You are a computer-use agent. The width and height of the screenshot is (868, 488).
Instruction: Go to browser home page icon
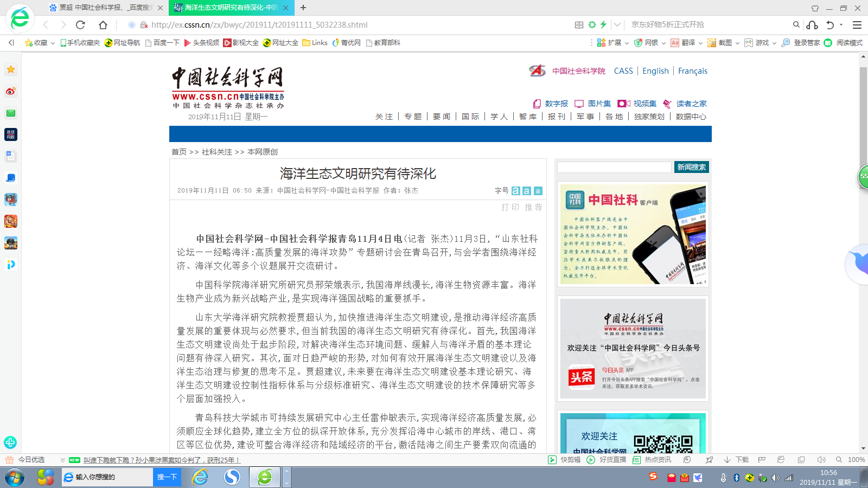[x=103, y=25]
